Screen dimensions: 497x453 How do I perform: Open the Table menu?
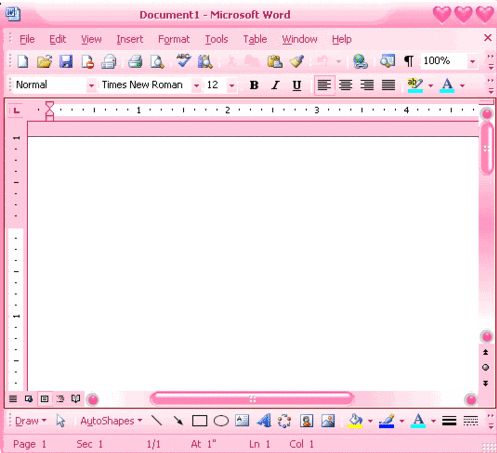pos(255,39)
